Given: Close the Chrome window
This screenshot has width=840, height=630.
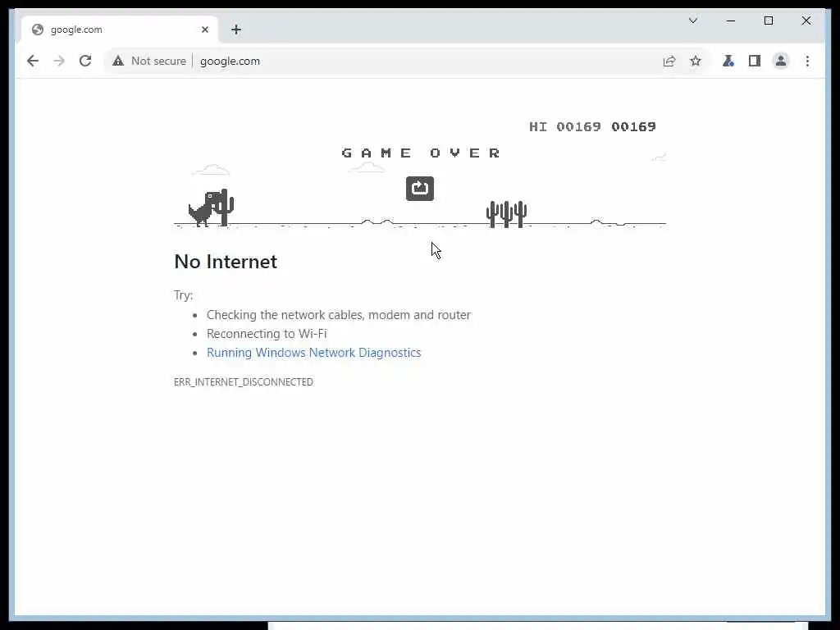Looking at the screenshot, I should click(x=806, y=21).
